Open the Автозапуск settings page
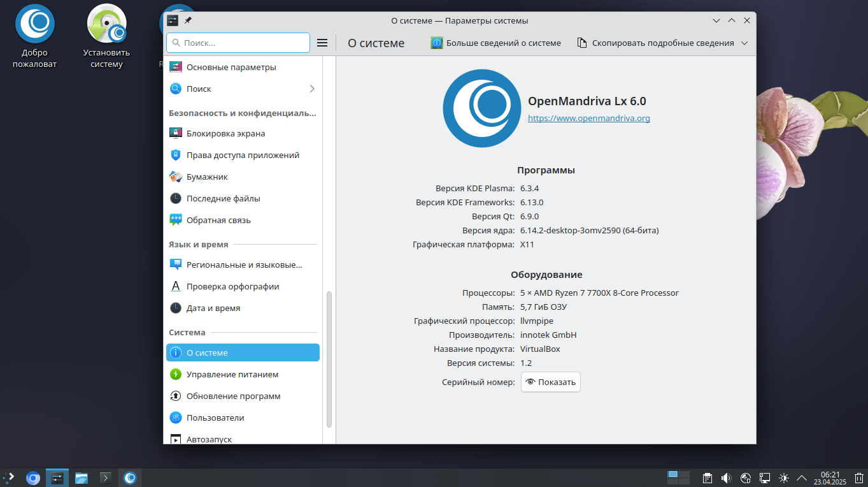The width and height of the screenshot is (868, 487). coord(243,439)
